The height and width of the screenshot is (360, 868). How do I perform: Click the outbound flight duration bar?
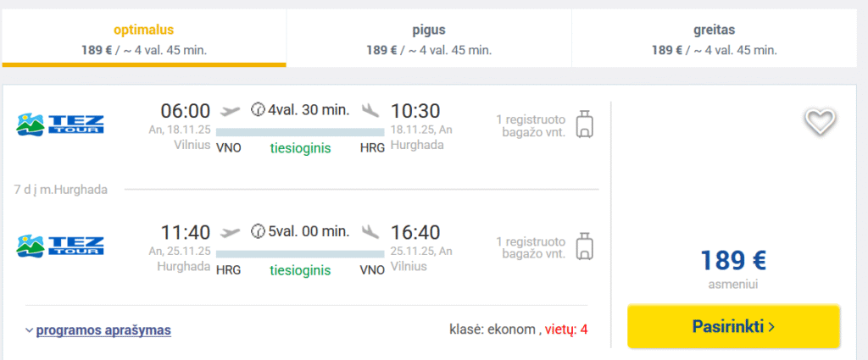(x=299, y=131)
